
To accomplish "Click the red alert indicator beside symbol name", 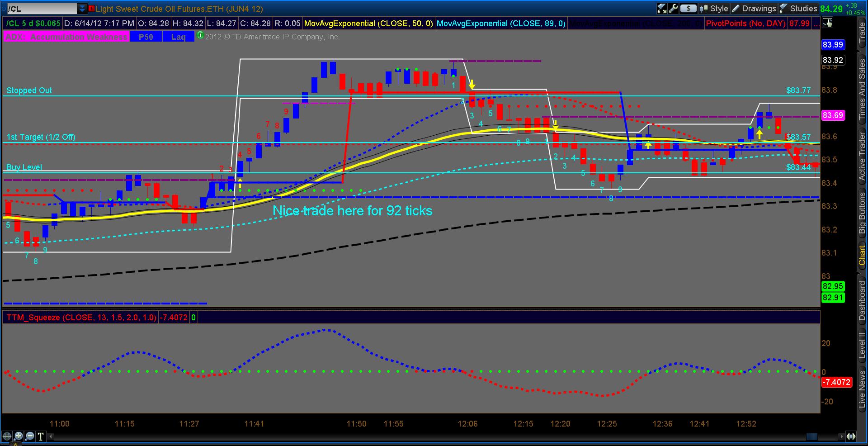I will point(91,9).
